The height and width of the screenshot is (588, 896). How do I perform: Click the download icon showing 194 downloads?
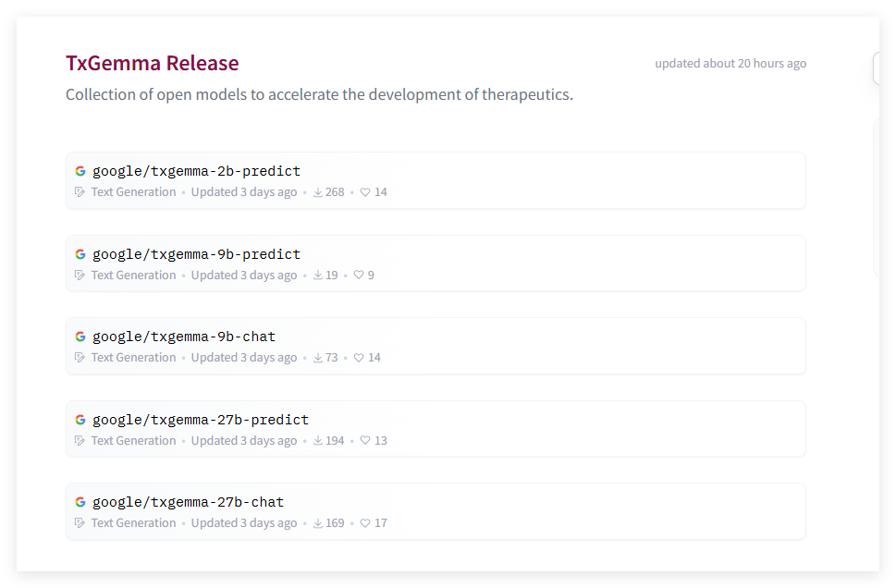pos(318,441)
